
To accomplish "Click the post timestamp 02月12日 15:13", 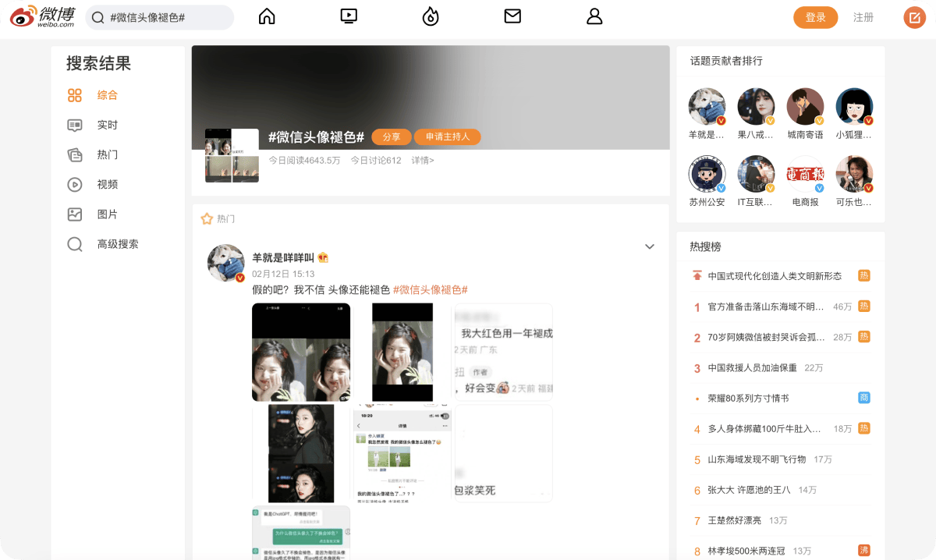I will pyautogui.click(x=283, y=274).
